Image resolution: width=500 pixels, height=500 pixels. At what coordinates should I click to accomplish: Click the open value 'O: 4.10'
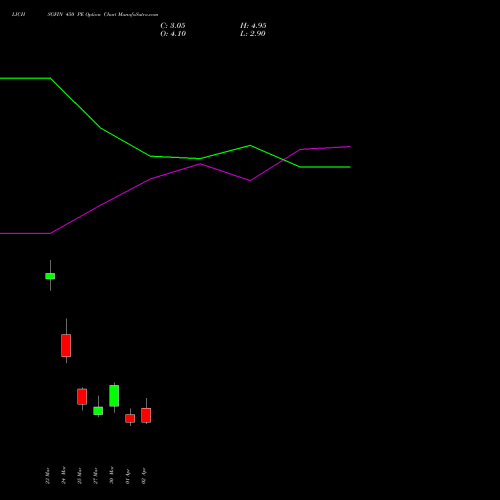(173, 34)
